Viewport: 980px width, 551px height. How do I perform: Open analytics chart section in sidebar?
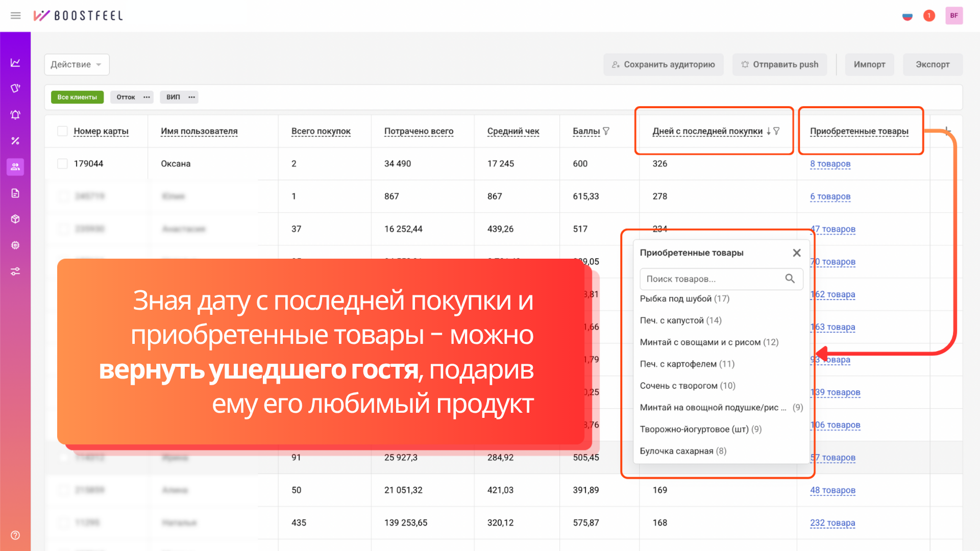(15, 63)
